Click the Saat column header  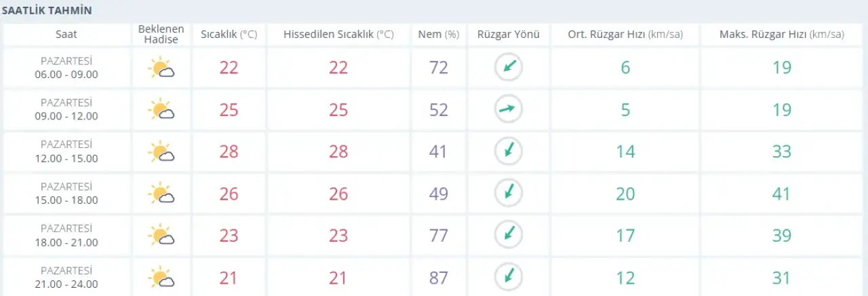(x=66, y=35)
